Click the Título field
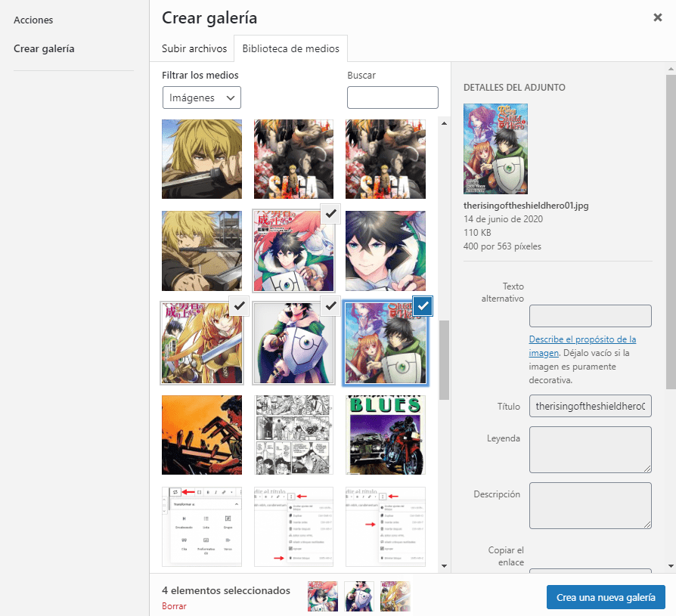The image size is (676, 616). [591, 406]
